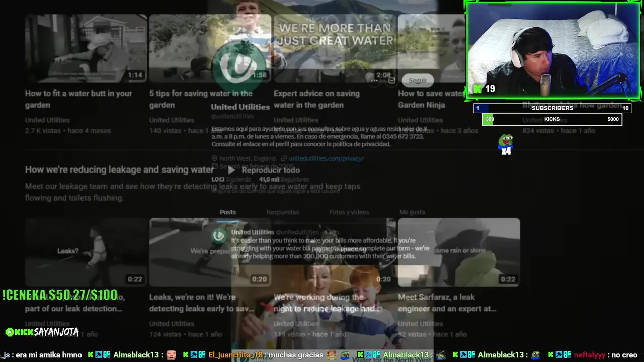Open the unitedutilities.com/privacy/ link
This screenshot has width=644, height=362.
coord(326,158)
